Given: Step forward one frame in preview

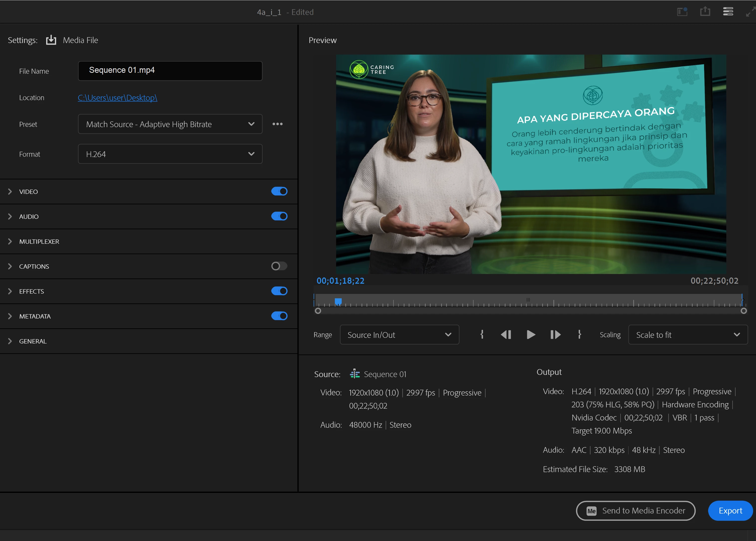Looking at the screenshot, I should point(555,335).
